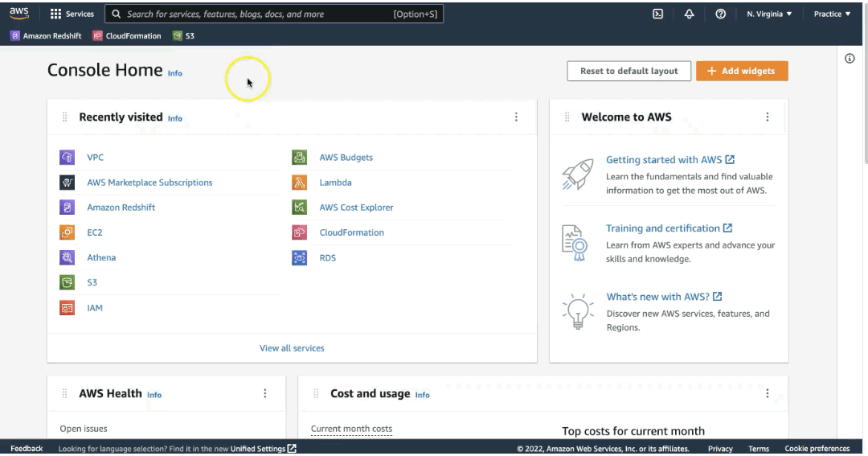This screenshot has height=456, width=868.
Task: Open Training and certification link
Action: [x=669, y=228]
